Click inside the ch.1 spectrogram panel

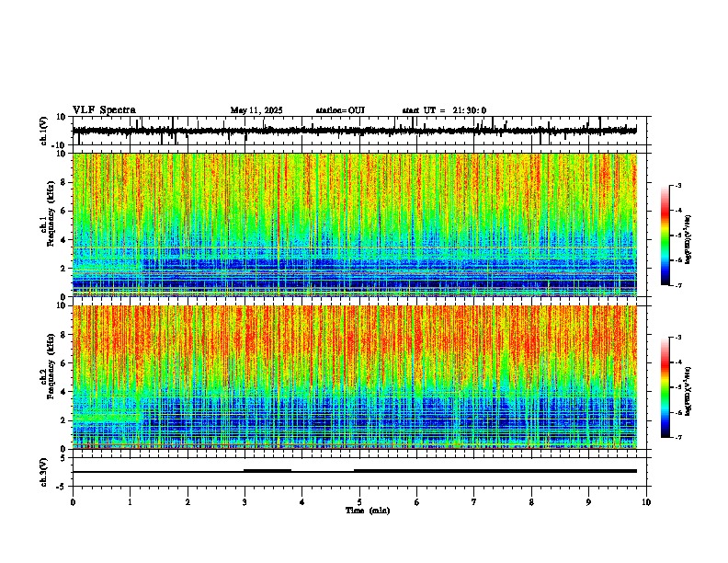(x=355, y=224)
